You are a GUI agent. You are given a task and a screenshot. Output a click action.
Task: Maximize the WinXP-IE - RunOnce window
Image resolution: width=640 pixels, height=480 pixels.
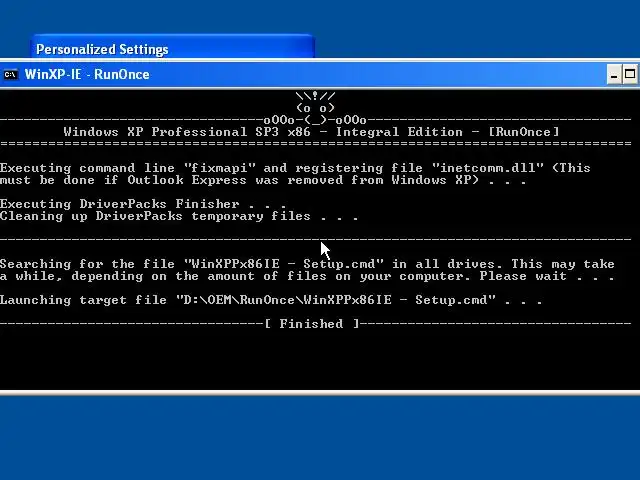[x=630, y=75]
